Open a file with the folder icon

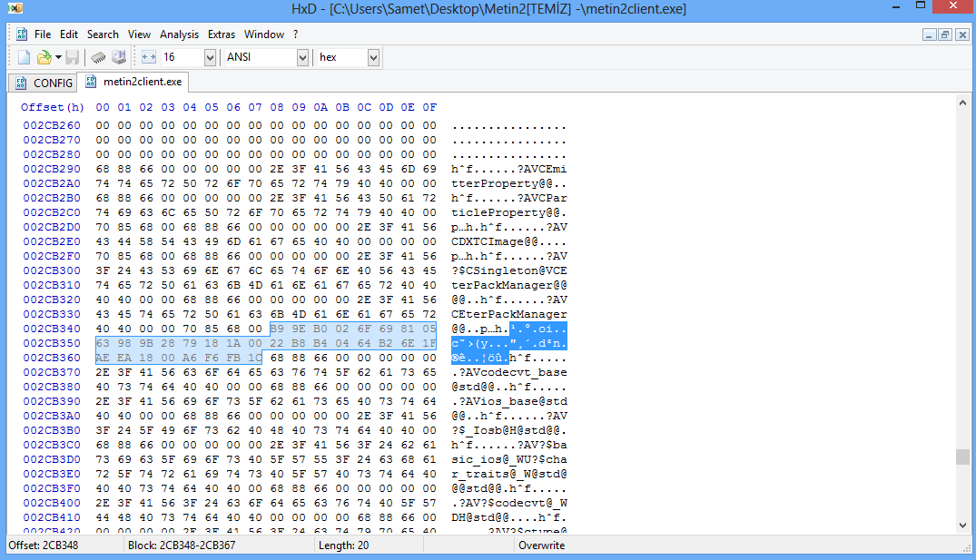coord(44,57)
